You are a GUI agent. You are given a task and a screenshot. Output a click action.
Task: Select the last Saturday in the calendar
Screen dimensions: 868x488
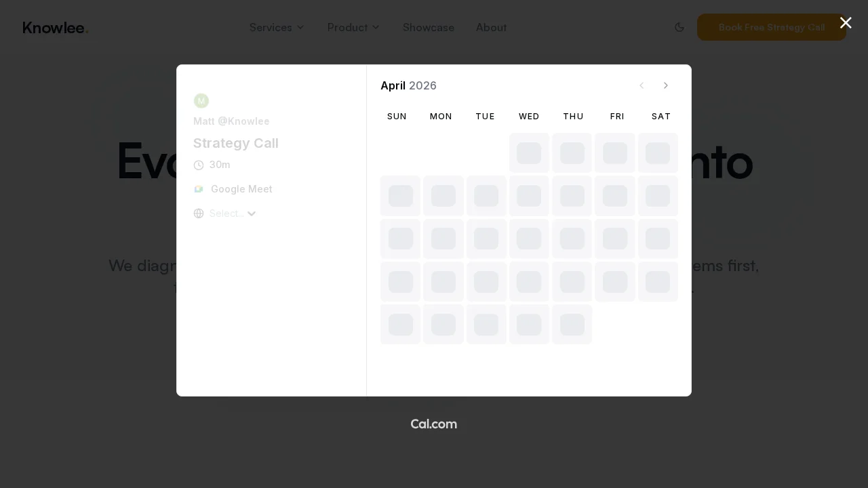[658, 282]
